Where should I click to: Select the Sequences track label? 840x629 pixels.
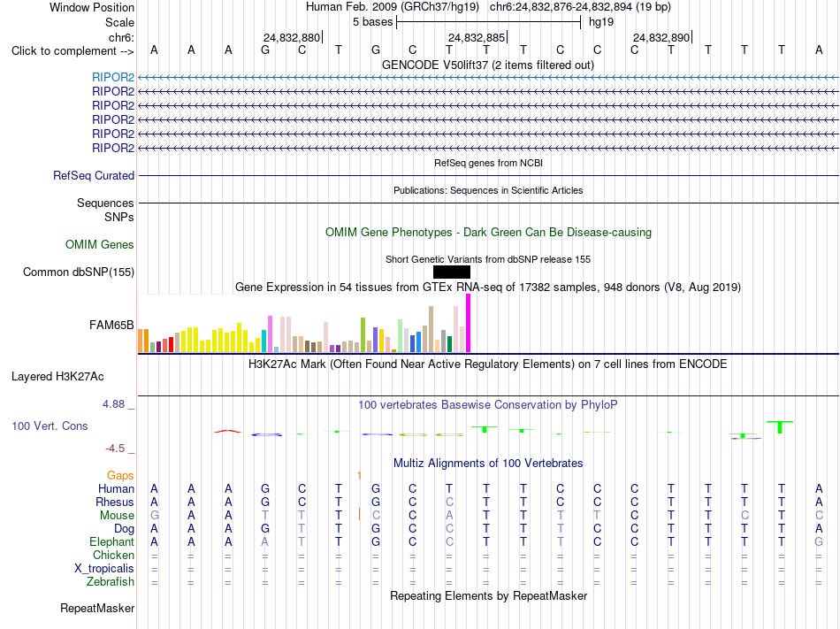click(x=105, y=203)
